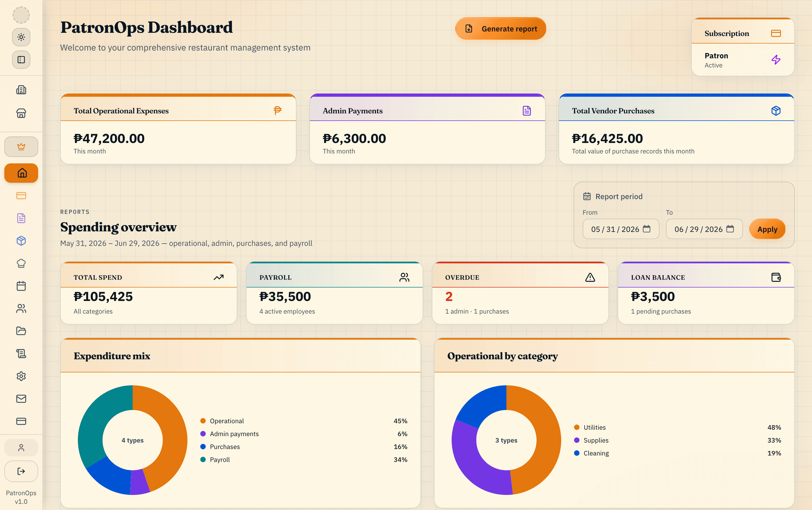Click the logout icon in sidebar
Screen dimensions: 812x510
tap(21, 471)
